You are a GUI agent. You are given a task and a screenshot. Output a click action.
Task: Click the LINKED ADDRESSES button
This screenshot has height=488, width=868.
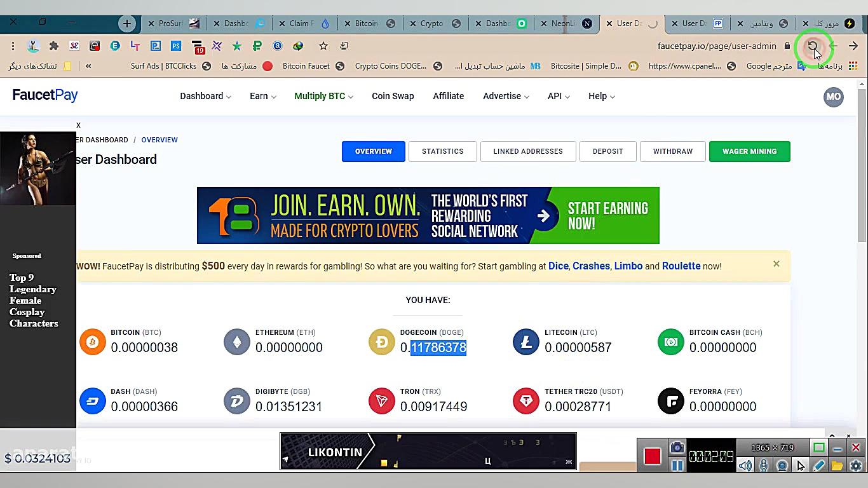tap(528, 151)
